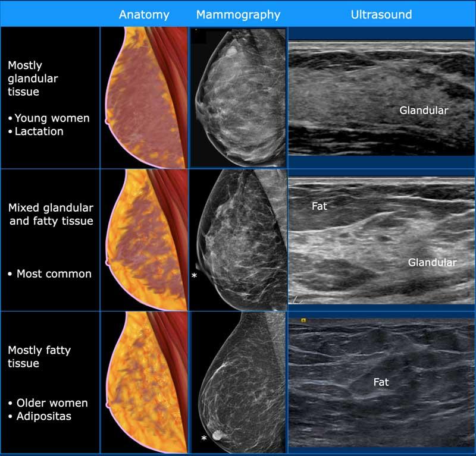Click the asterisk on the mixed tissue mammogram
This screenshot has height=456, width=476.
click(x=194, y=276)
